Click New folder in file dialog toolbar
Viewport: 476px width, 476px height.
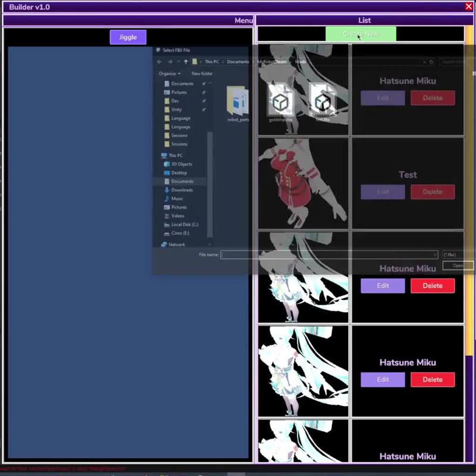tap(202, 73)
